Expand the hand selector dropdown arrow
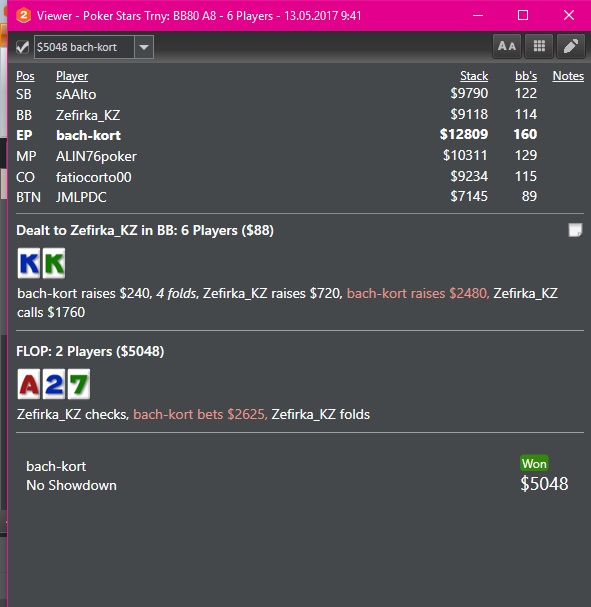 pos(144,47)
